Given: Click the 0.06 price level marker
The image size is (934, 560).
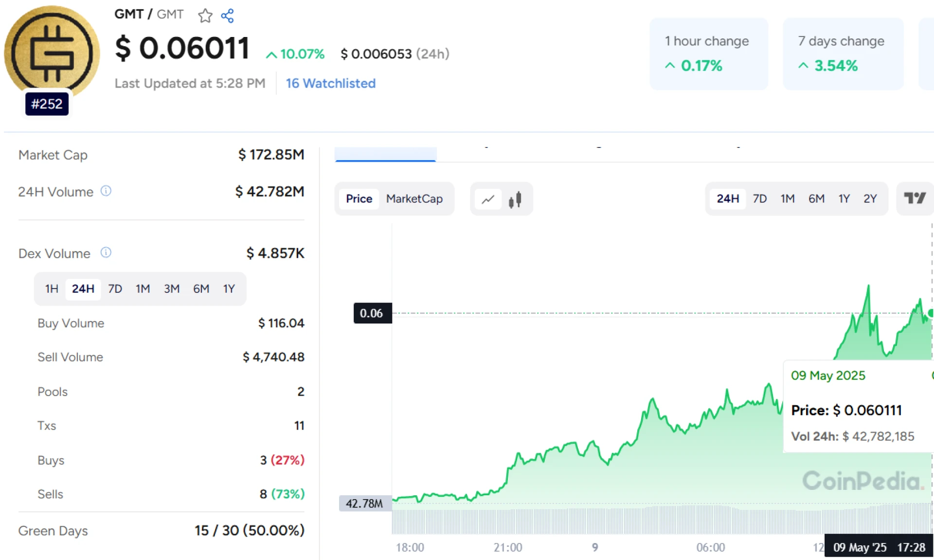Looking at the screenshot, I should coord(372,313).
